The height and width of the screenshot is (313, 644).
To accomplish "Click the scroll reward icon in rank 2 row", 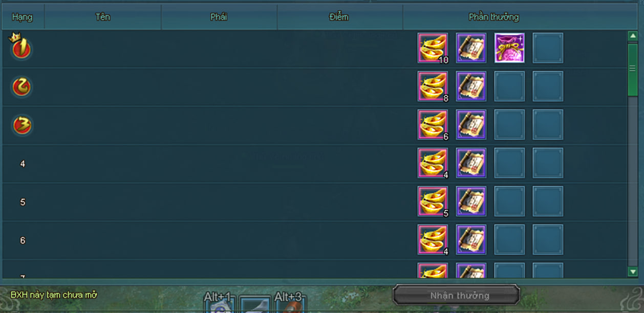I will pyautogui.click(x=471, y=86).
